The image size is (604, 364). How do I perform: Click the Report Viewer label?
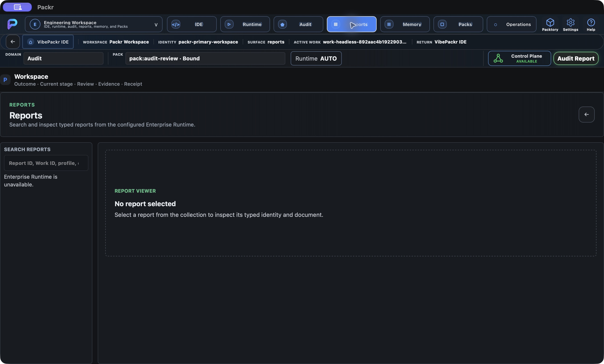135,191
